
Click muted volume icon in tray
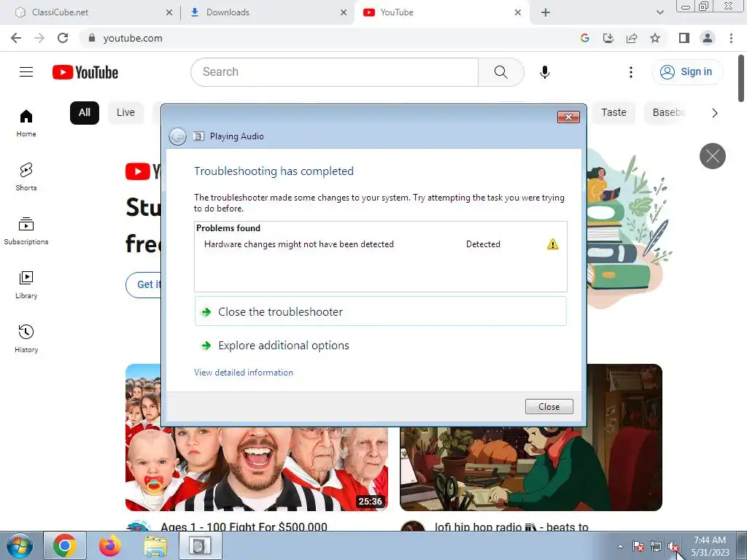673,547
